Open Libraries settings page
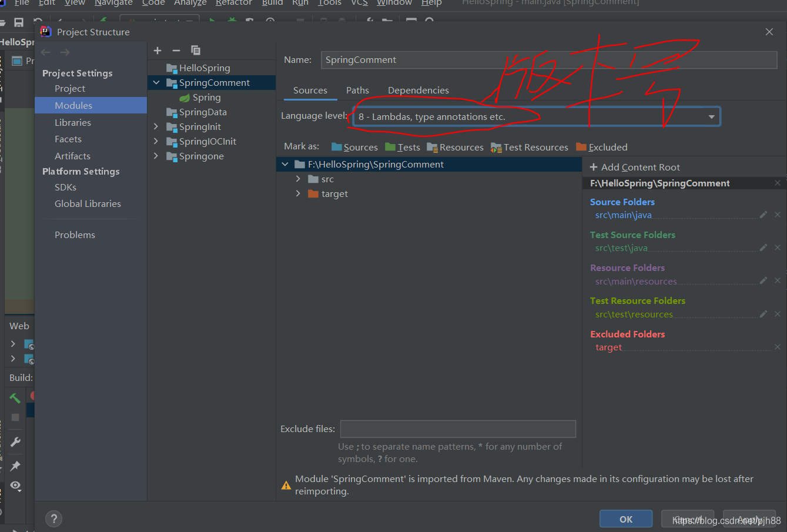The height and width of the screenshot is (532, 787). tap(73, 123)
